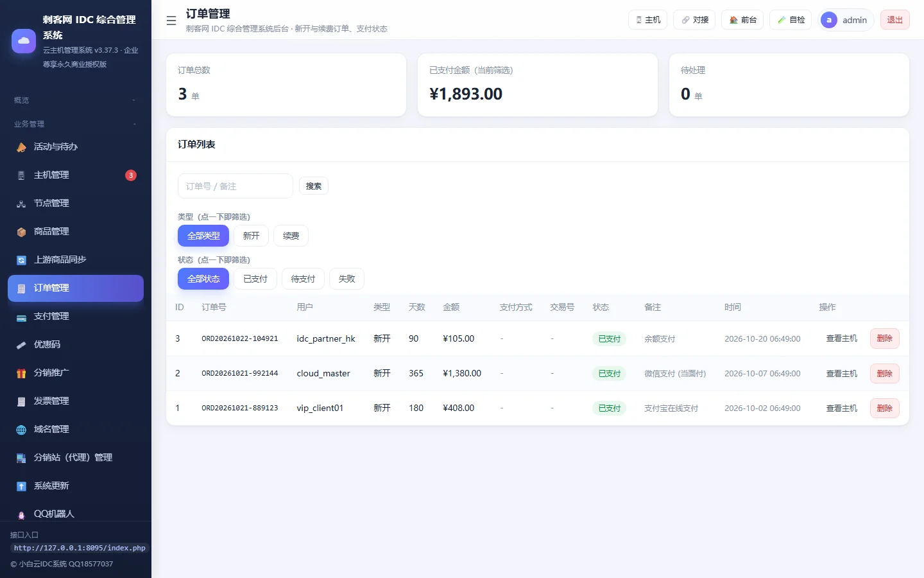Click the cloud logo in the sidebar
924x578 pixels.
coord(24,41)
